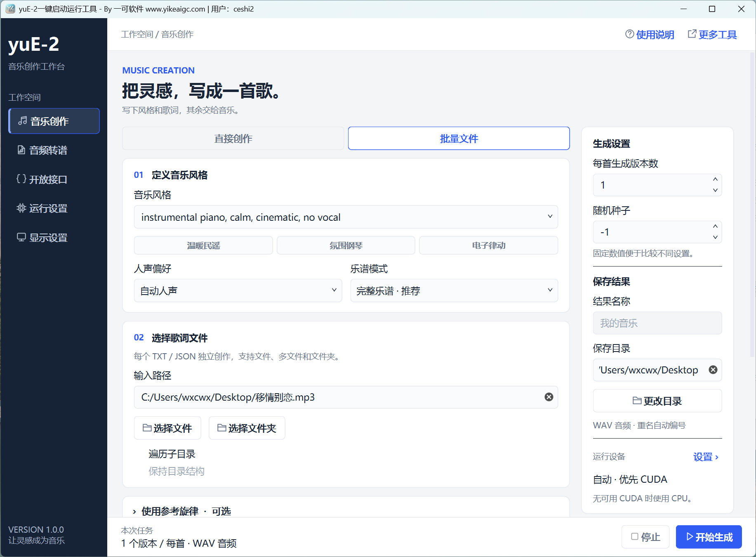Image resolution: width=756 pixels, height=557 pixels.
Task: Open 使用说明 help link
Action: [x=650, y=35]
